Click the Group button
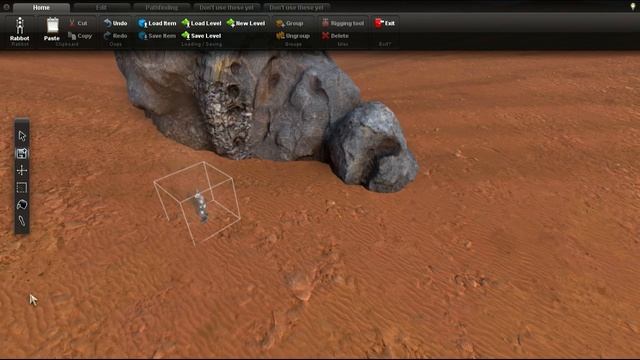The image size is (640, 360). point(290,23)
